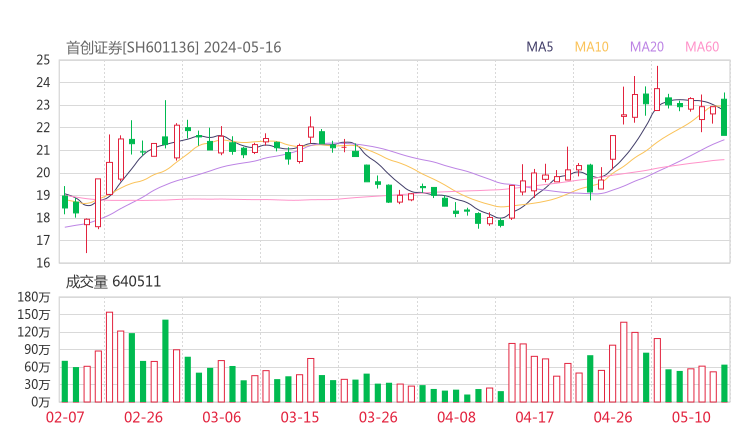
Task: Click the price axis value 18
Action: coord(43,218)
